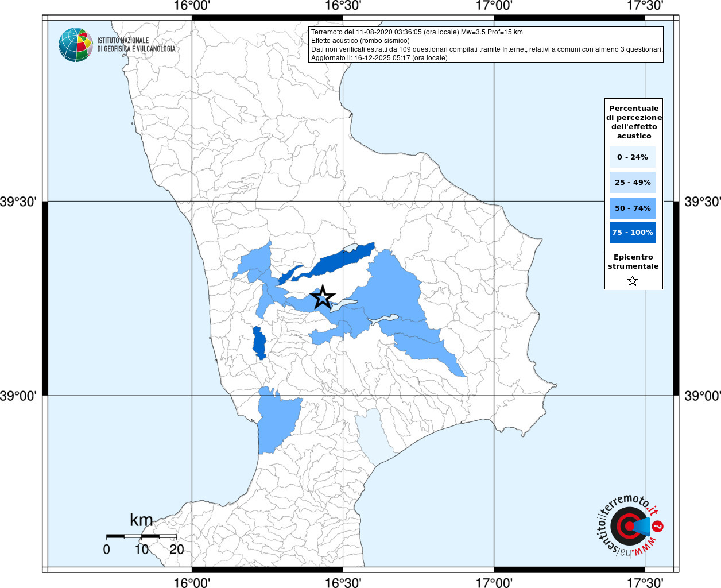The height and width of the screenshot is (588, 721).
Task: Click the 'Effetto acustico (rombo sismico)' line
Action: [x=360, y=41]
